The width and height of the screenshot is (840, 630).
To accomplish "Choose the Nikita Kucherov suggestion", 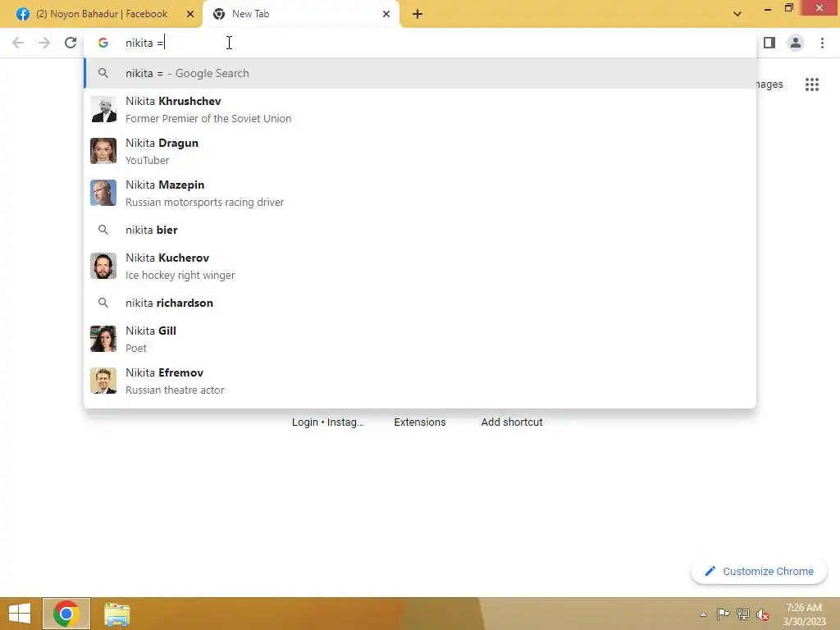I will (x=420, y=266).
